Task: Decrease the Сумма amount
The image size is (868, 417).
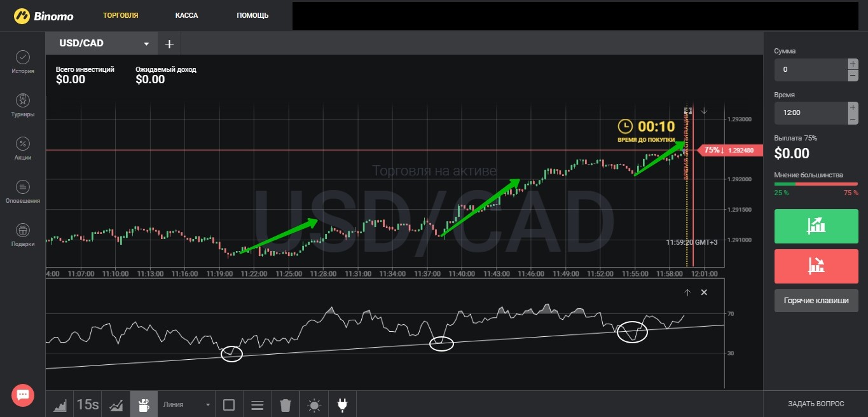Action: [x=852, y=76]
